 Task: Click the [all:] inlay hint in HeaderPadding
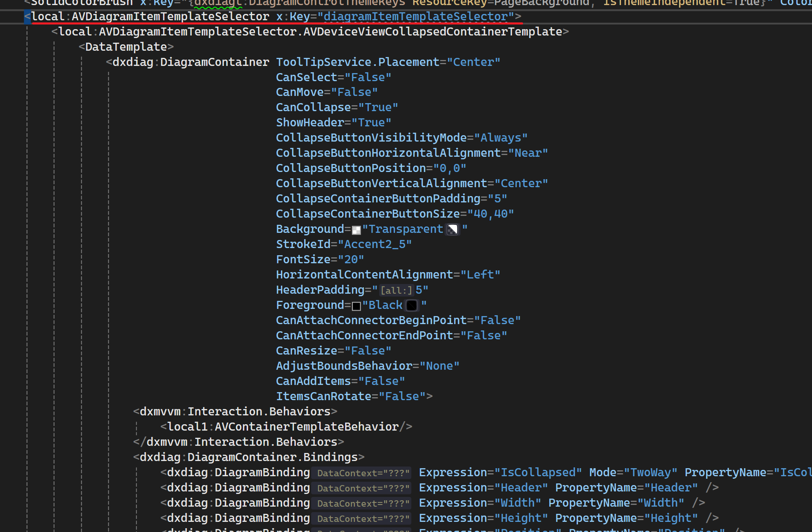tap(396, 290)
